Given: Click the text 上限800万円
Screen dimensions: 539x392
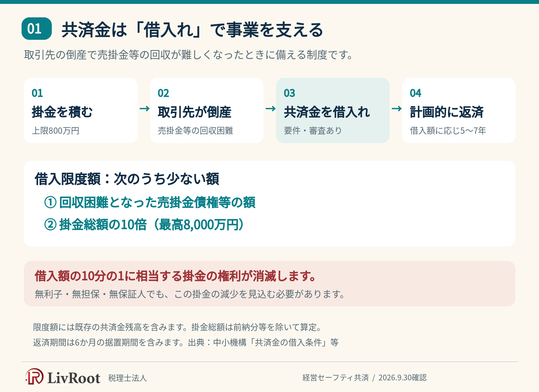Looking at the screenshot, I should [x=56, y=131].
